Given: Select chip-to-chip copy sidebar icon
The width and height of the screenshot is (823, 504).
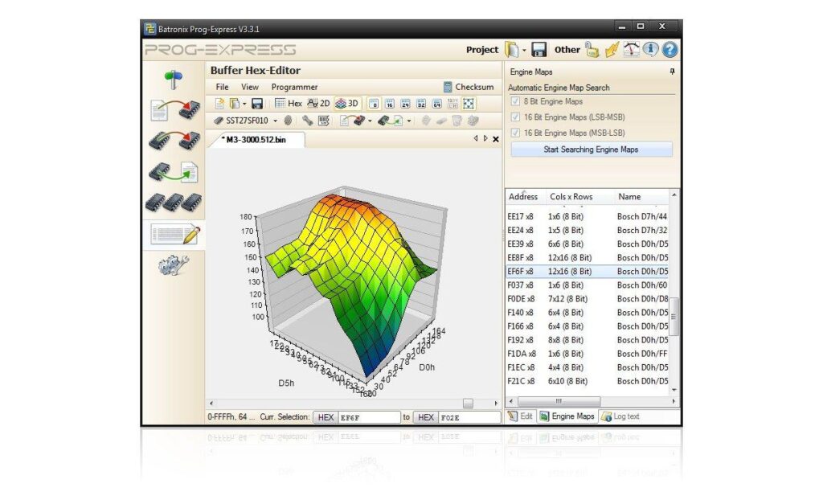Looking at the screenshot, I should tap(174, 141).
